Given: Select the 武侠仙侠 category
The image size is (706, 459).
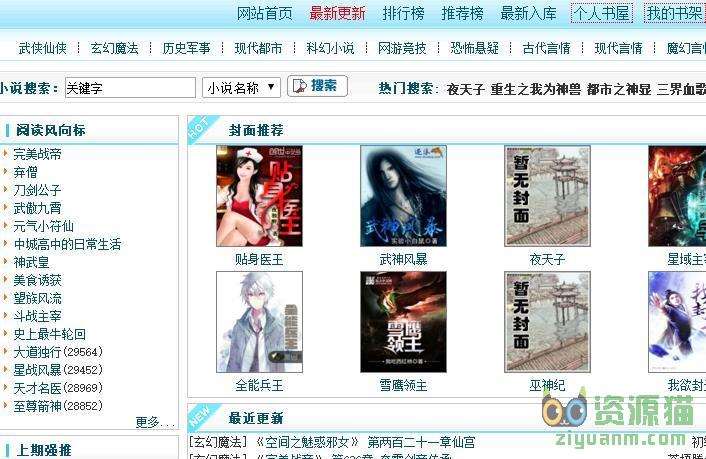Looking at the screenshot, I should click(x=42, y=48).
